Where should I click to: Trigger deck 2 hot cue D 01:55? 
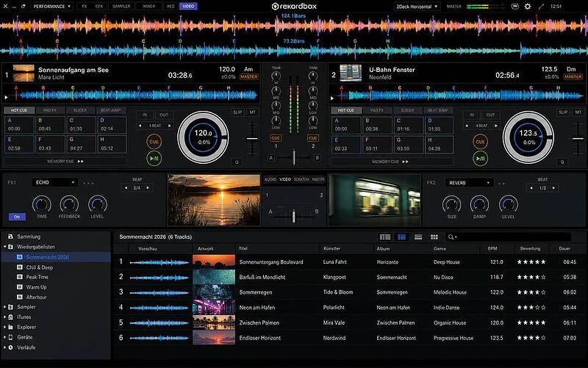point(439,125)
